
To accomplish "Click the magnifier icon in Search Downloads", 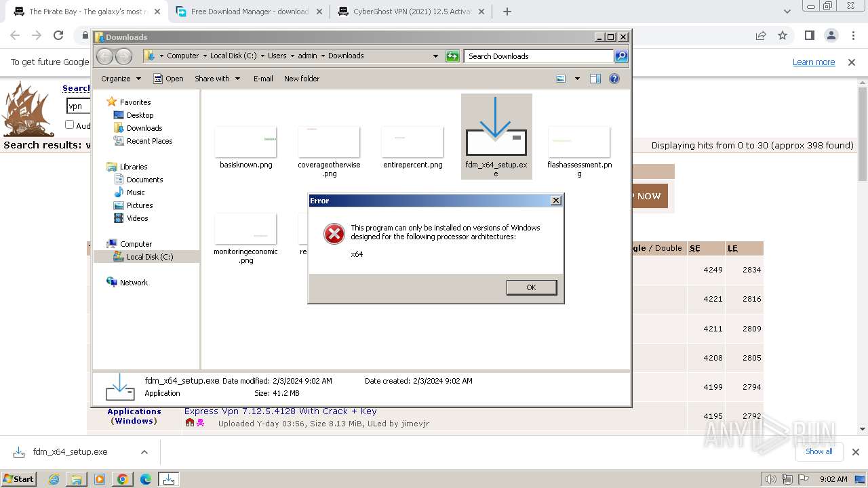I will (620, 56).
